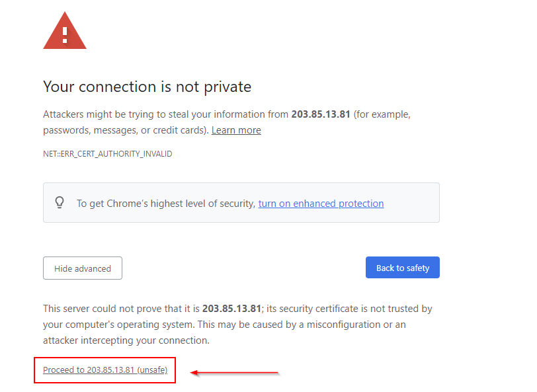Turn on enhanced protection link
Screen dimensions: 537x392
click(x=321, y=204)
